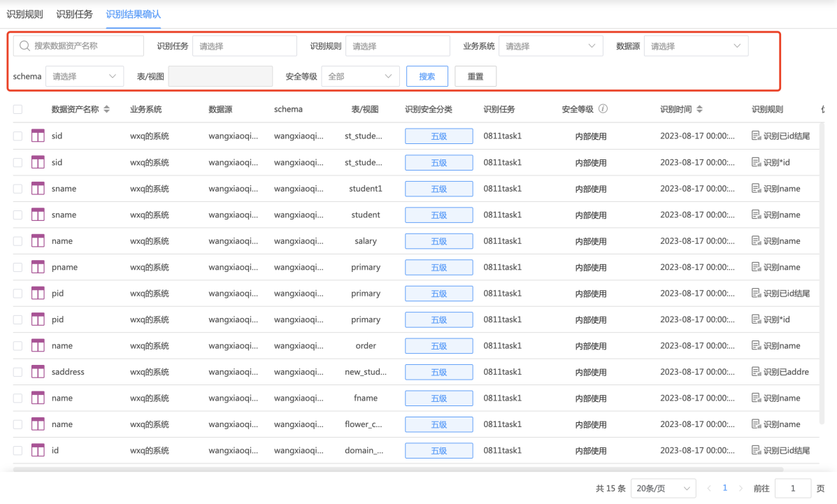
Task: Click rule icon beside 识别name in student1 row
Action: coord(756,189)
